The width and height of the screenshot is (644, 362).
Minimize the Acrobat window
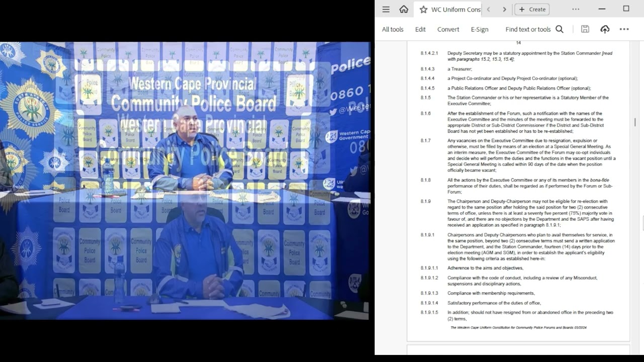click(x=602, y=9)
